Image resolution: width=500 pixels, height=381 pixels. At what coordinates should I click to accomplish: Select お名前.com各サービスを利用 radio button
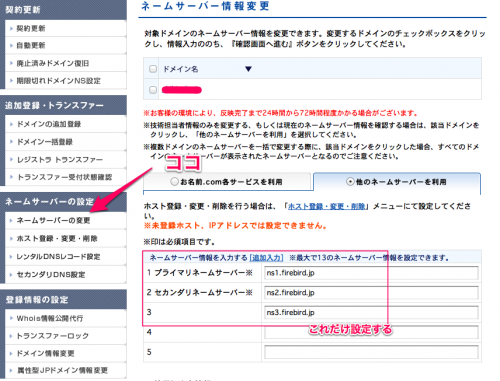(174, 182)
